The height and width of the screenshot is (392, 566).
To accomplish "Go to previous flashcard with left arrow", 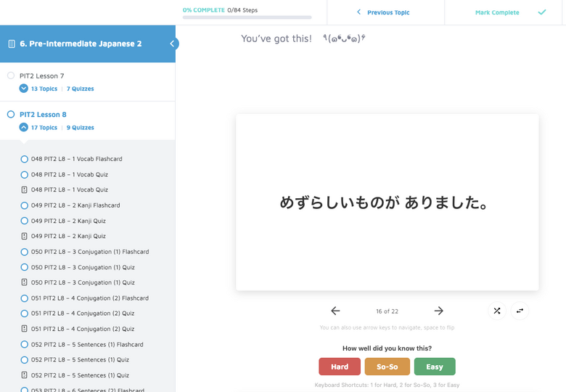I will click(335, 311).
